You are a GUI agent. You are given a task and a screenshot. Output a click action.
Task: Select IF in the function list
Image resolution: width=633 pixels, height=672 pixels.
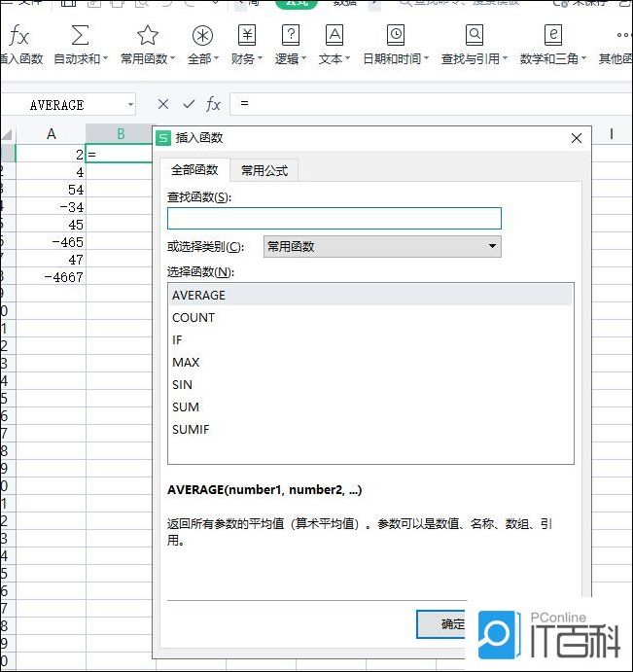370,339
